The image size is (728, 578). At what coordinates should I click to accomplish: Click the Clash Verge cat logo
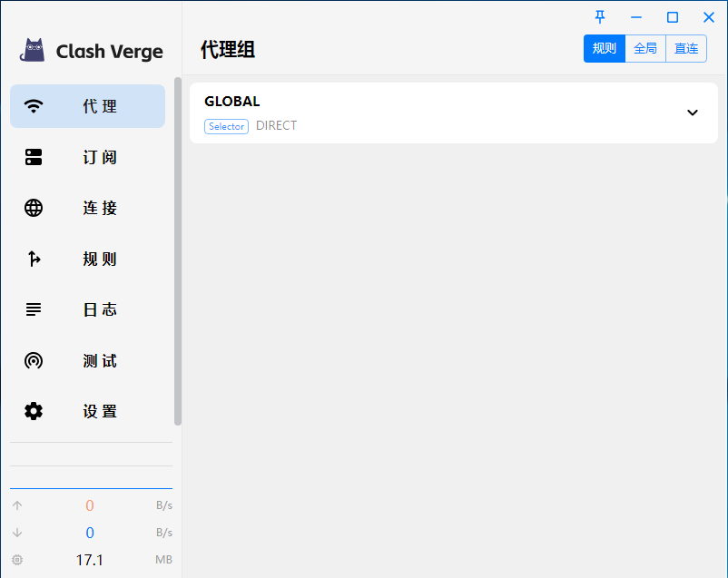coord(33,51)
